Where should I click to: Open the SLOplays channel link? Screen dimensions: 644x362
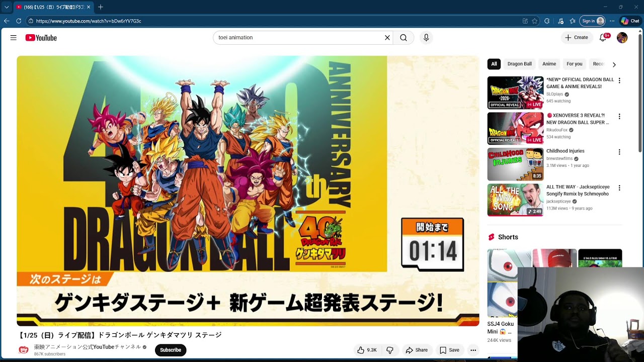(554, 94)
